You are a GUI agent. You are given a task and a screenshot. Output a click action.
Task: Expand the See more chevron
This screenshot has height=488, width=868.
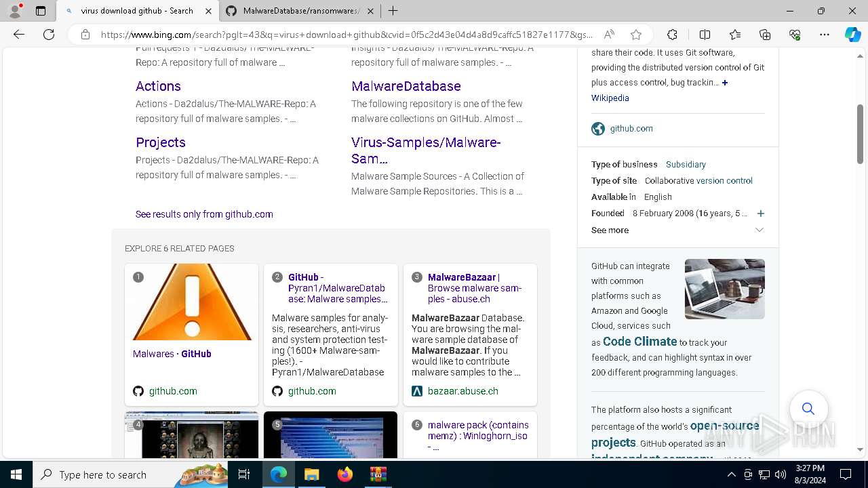point(759,230)
